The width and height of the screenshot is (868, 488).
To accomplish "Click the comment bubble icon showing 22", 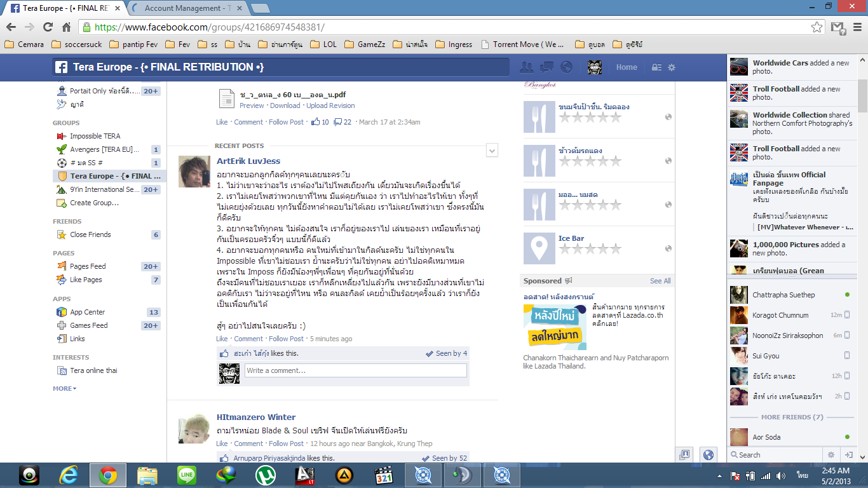I will point(338,122).
